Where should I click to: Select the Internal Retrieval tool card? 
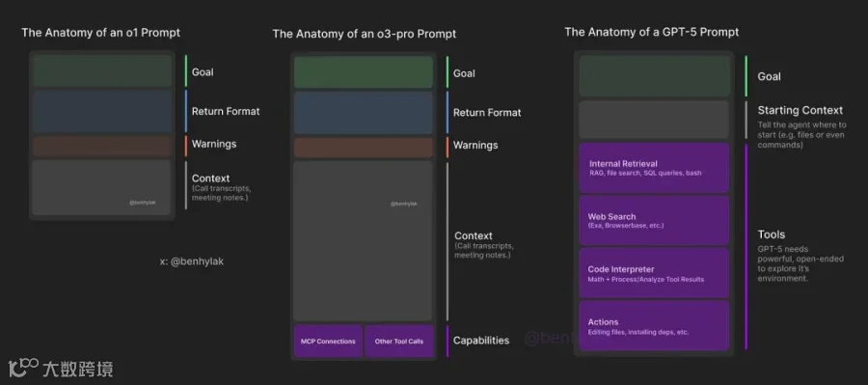(654, 168)
